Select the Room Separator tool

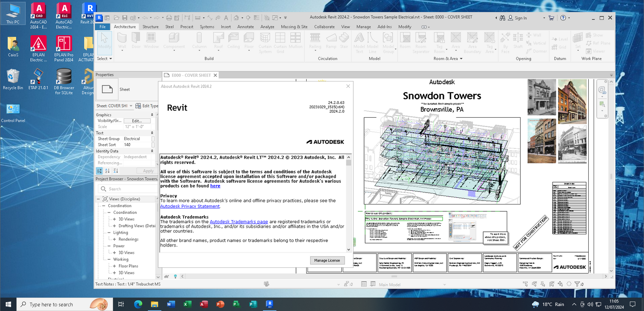click(x=421, y=43)
